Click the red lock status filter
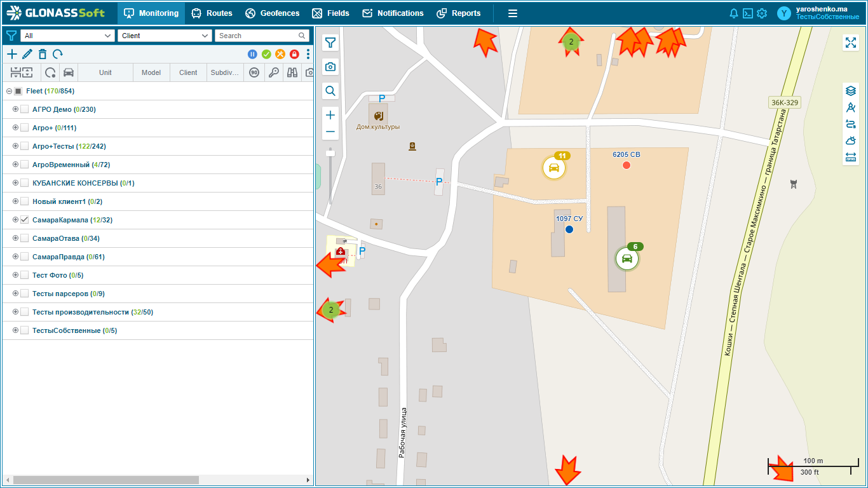 tap(294, 55)
